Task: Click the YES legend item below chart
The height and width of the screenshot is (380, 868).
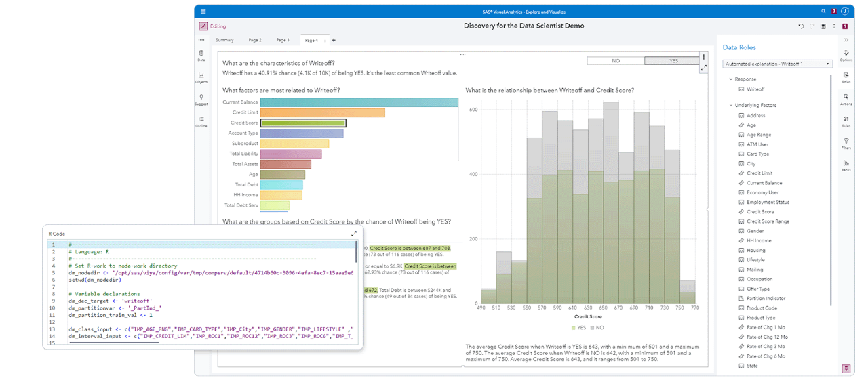Action: pyautogui.click(x=578, y=328)
